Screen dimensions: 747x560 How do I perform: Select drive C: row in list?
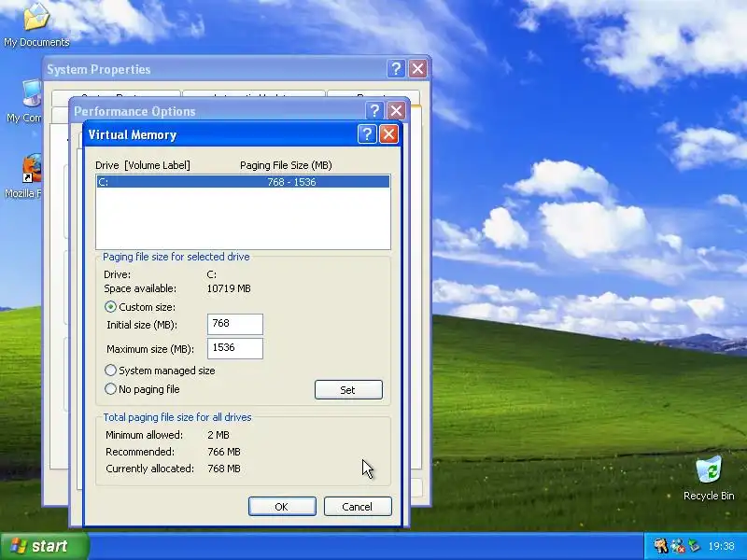(x=243, y=182)
